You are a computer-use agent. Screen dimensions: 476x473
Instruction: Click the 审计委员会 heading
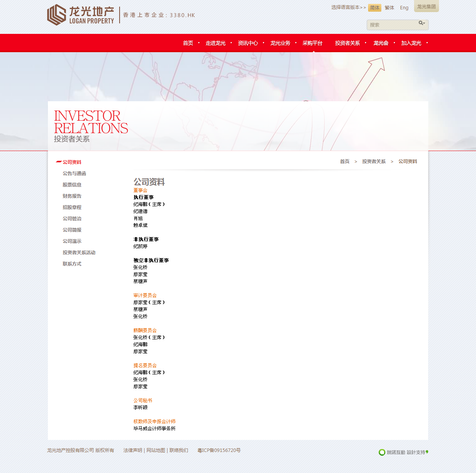[x=145, y=295]
